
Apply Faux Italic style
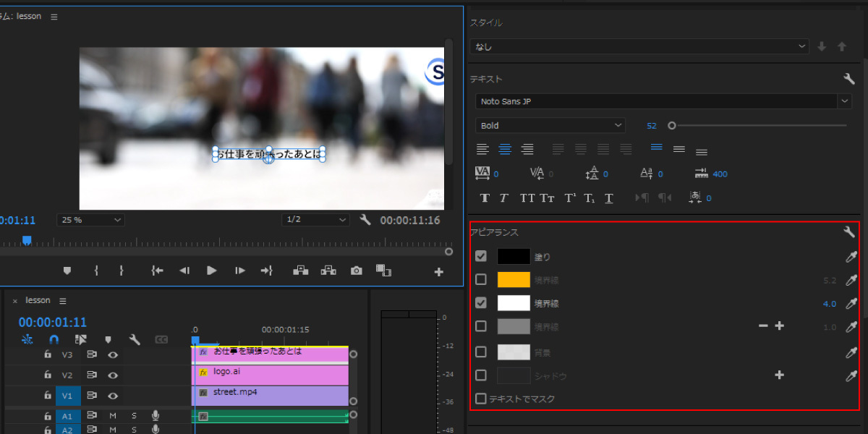tap(504, 197)
